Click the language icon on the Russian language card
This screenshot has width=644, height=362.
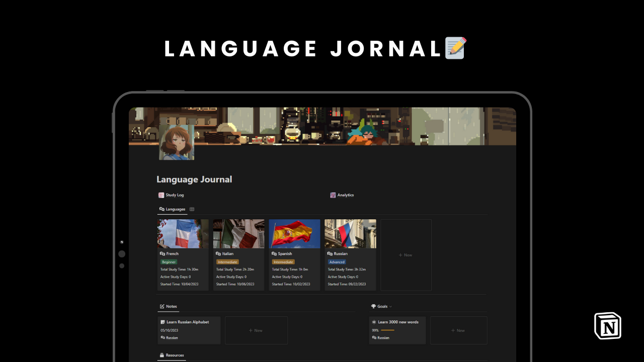click(330, 254)
